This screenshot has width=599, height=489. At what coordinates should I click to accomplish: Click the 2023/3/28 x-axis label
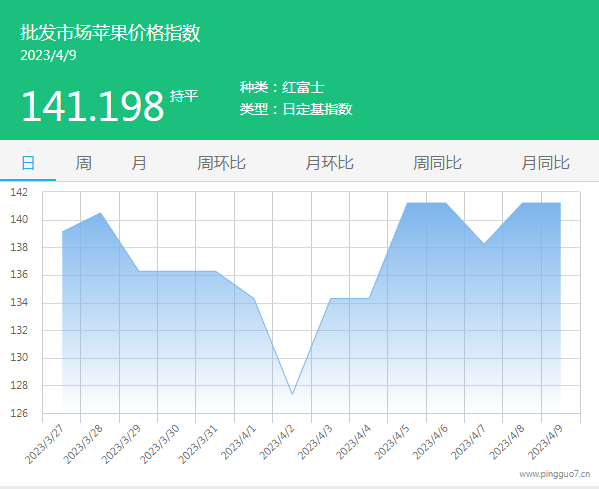coord(83,444)
